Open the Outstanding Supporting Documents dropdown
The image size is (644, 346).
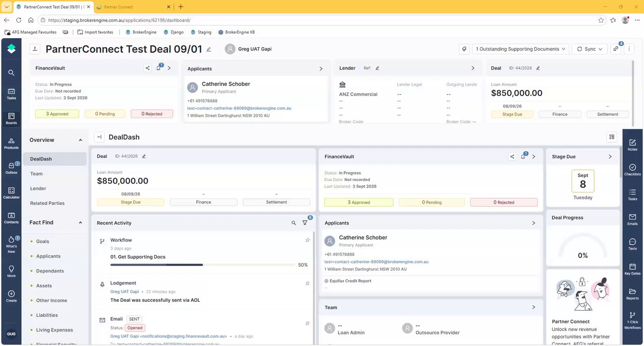(521, 49)
